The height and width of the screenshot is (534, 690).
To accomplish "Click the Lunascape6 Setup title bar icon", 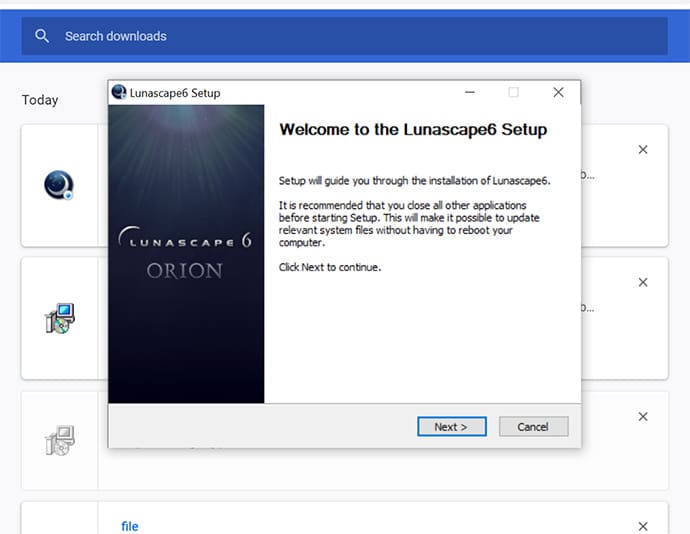I will [x=119, y=92].
